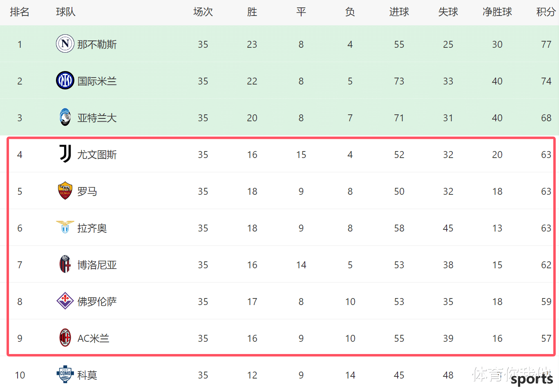Click the AS Roma crest

65,191
